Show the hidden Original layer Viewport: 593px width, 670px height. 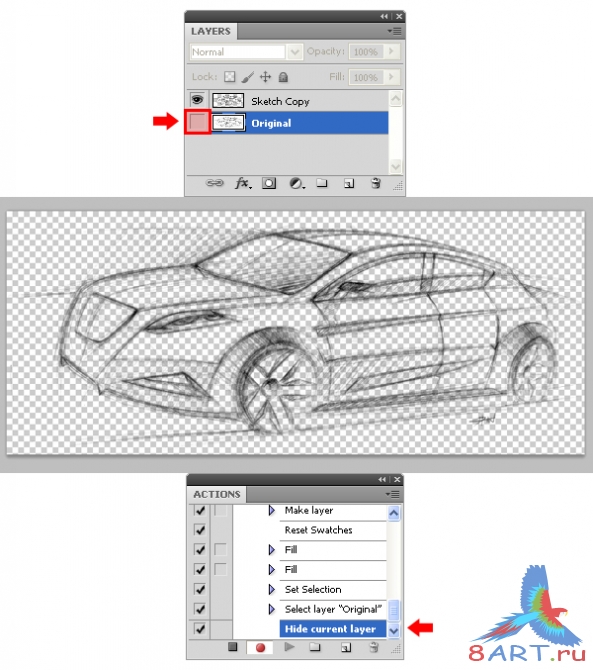198,122
